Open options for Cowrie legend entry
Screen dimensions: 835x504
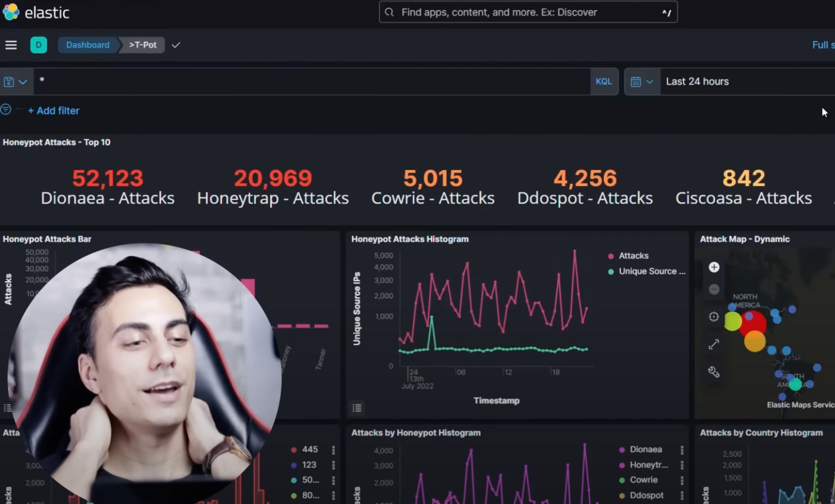pyautogui.click(x=682, y=480)
